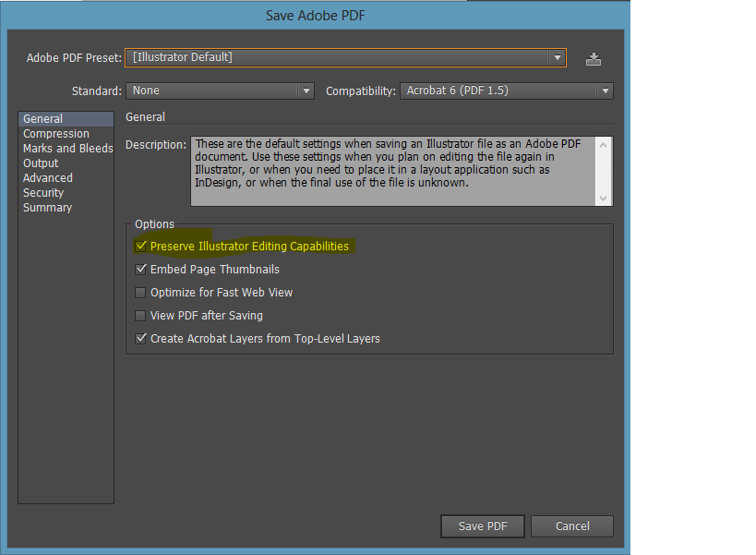756x555 pixels.
Task: Open the Compatibility dropdown
Action: [x=507, y=90]
